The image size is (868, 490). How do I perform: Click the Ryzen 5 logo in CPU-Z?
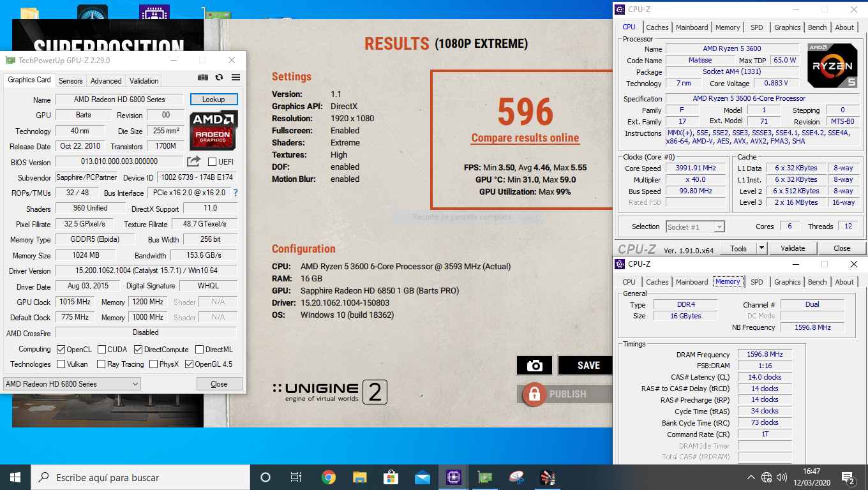point(832,66)
